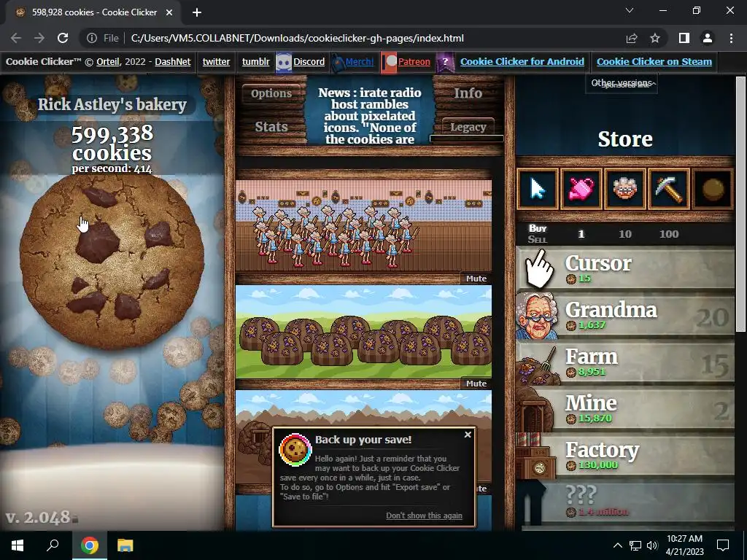Switch store to Sell mode
This screenshot has height=560, width=747.
pos(538,239)
